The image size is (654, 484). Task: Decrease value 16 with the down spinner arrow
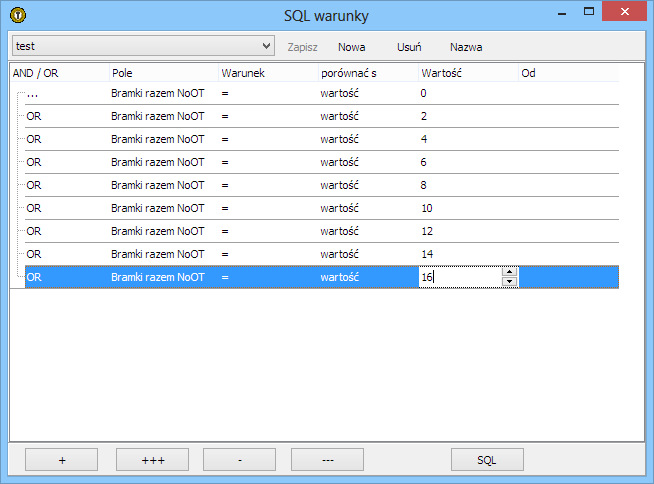[509, 282]
